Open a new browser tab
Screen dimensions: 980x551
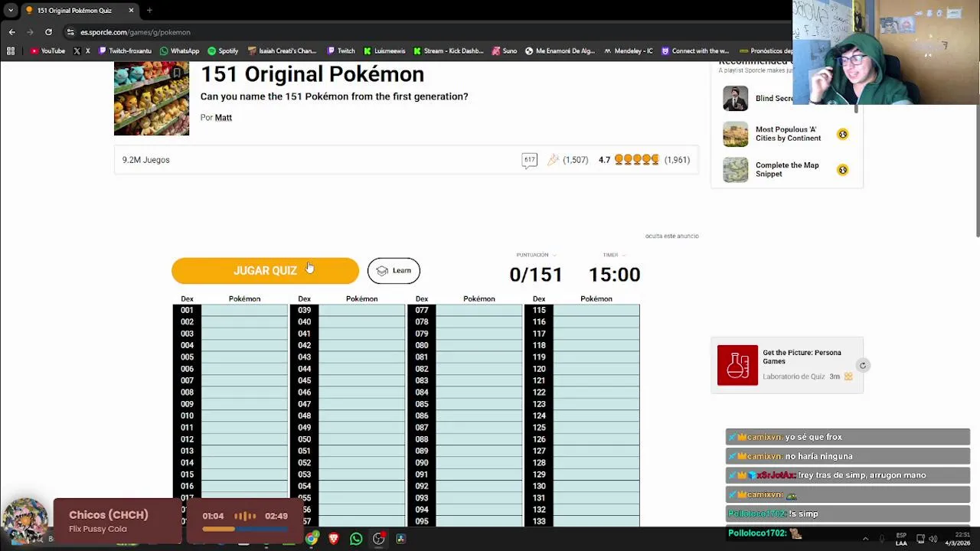149,10
